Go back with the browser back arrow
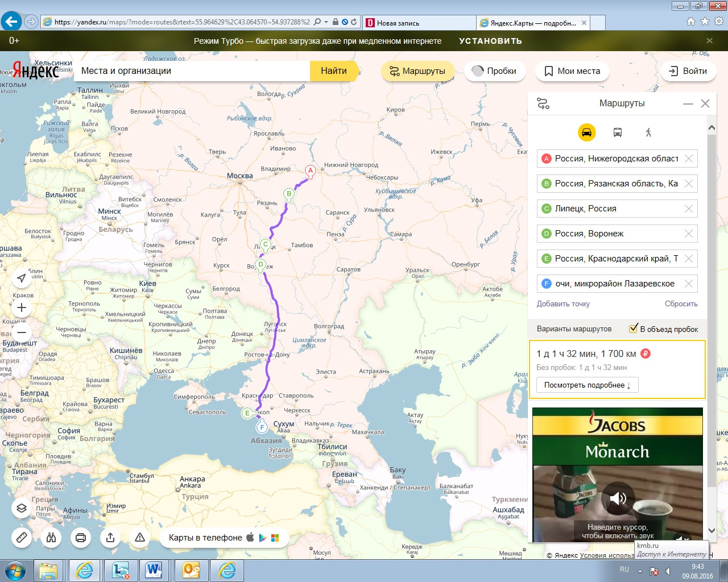 click(x=11, y=22)
